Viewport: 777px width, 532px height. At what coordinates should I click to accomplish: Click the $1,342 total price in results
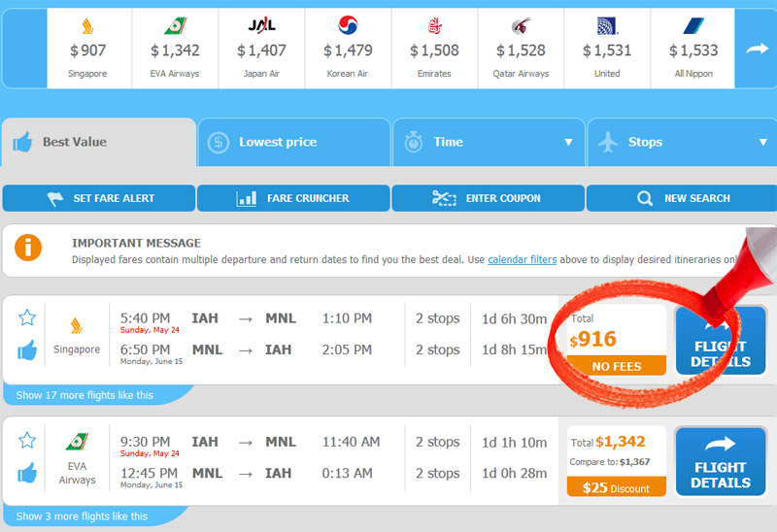(621, 442)
